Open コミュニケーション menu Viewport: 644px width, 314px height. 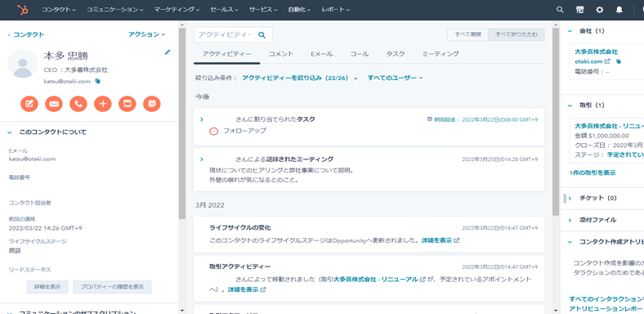pos(115,10)
